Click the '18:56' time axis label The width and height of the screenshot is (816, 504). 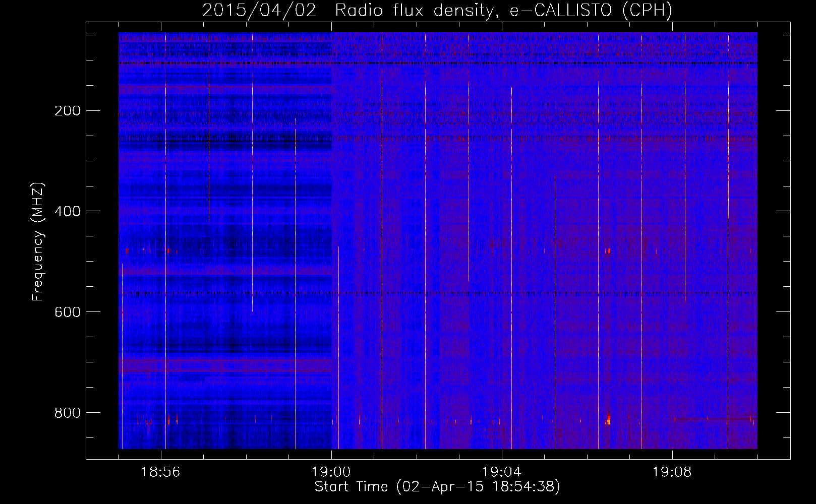pyautogui.click(x=160, y=472)
